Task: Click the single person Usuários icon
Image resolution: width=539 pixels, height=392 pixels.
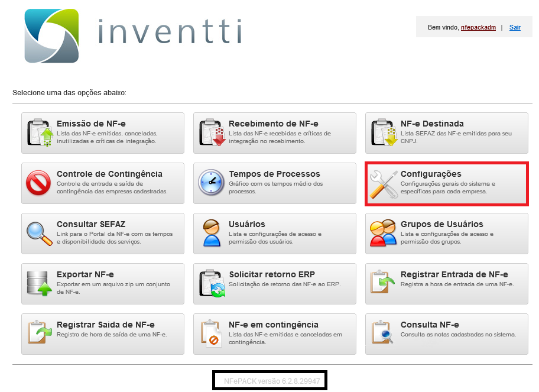Action: [x=212, y=234]
